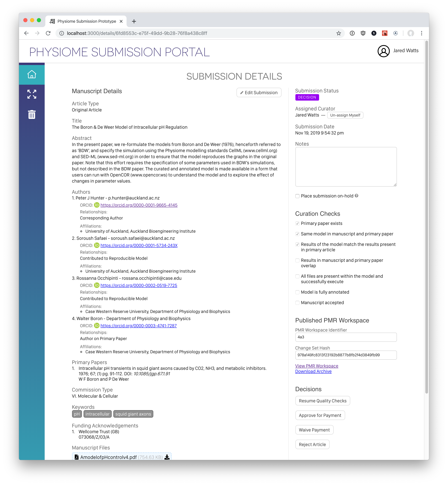Screen dimensions: 448x485
Task: Click the page vertical scrollbar
Action: pos(427,217)
